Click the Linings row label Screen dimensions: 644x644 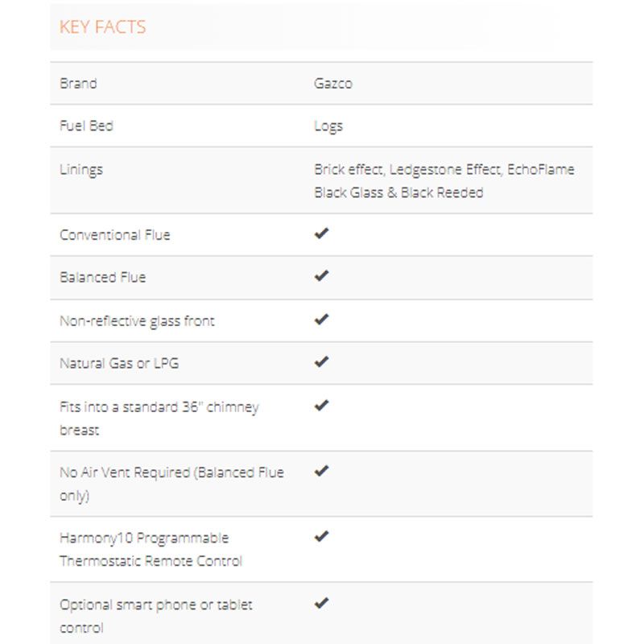tap(81, 170)
